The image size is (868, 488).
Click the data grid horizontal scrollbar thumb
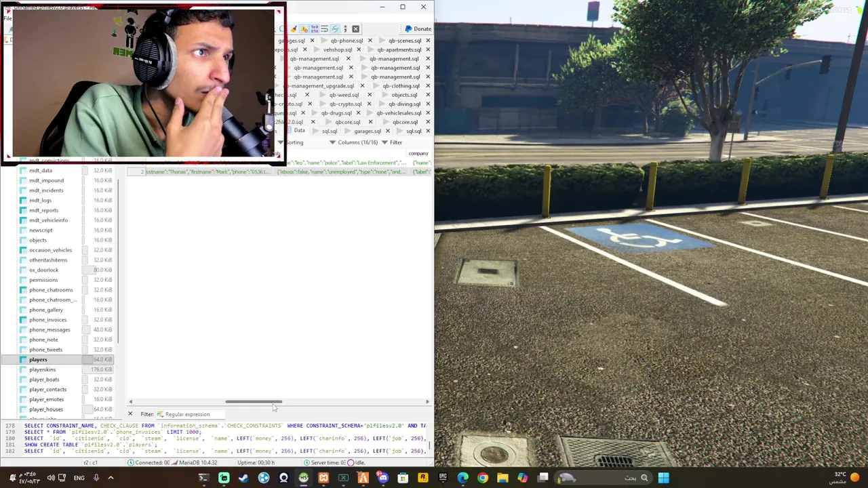(254, 401)
